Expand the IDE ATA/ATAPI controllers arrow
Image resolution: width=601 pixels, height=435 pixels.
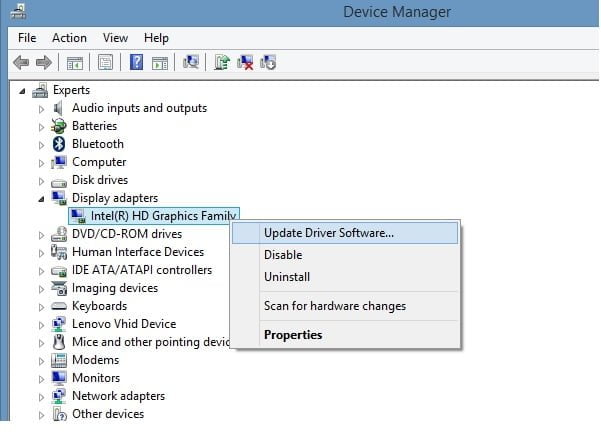pyautogui.click(x=41, y=271)
